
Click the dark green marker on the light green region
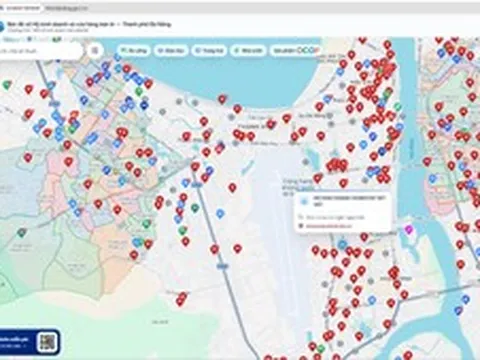pos(22,232)
